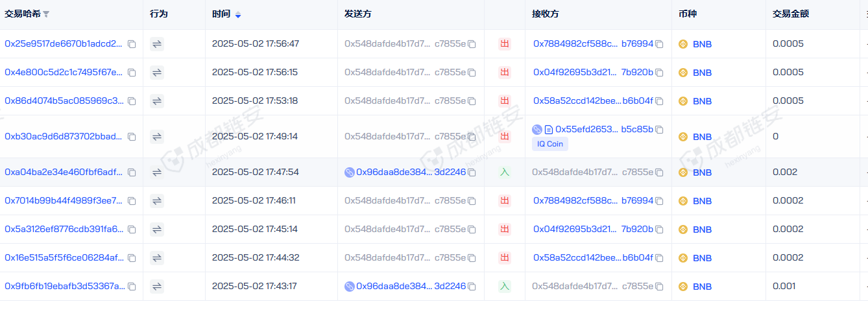Click the 发送方 column header

click(357, 14)
